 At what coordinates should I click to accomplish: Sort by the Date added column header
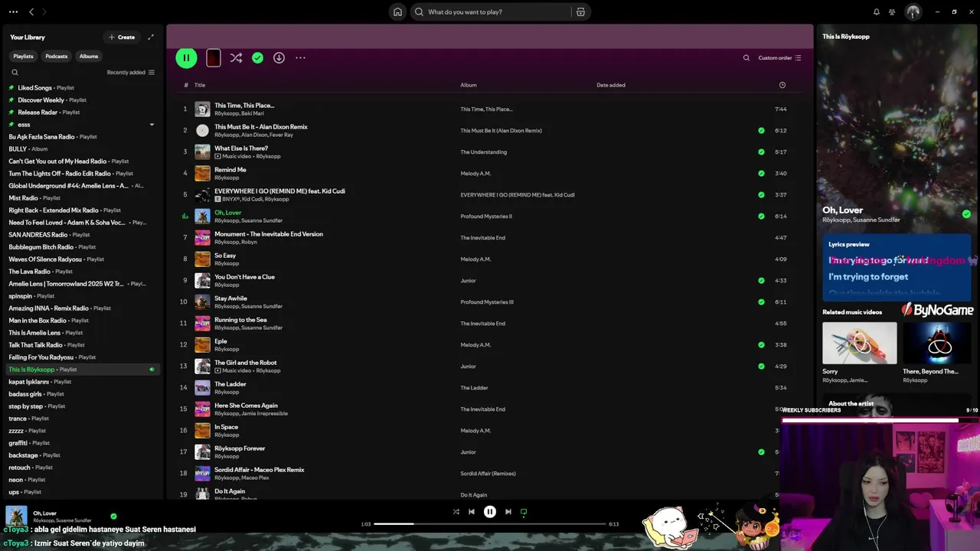coord(611,85)
